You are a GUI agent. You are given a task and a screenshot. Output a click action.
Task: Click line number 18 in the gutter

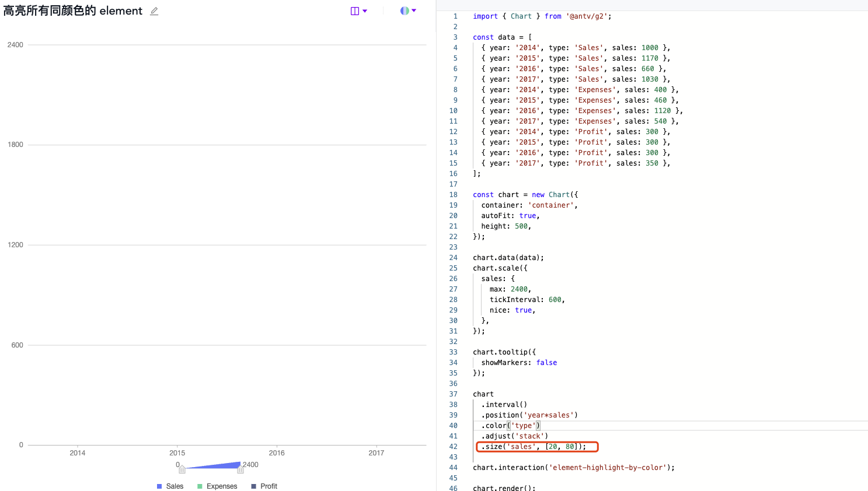point(454,195)
